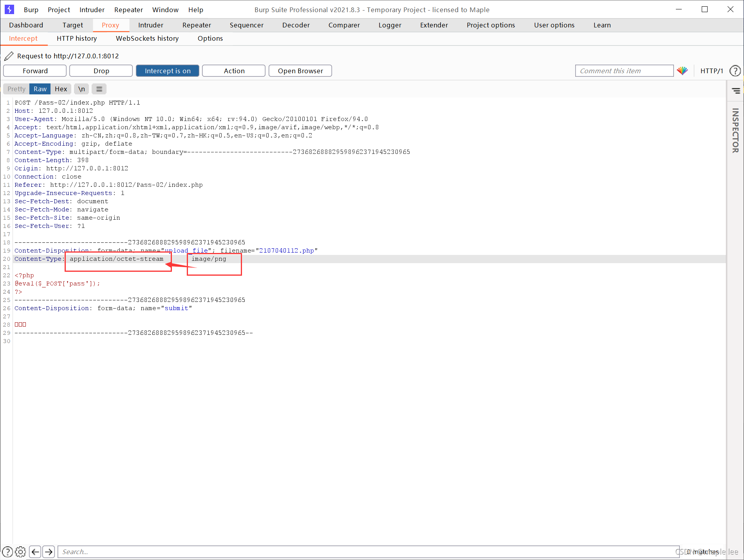Screen dimensions: 744x560
Task: Open the Repeater menu in the menu bar
Action: click(128, 10)
